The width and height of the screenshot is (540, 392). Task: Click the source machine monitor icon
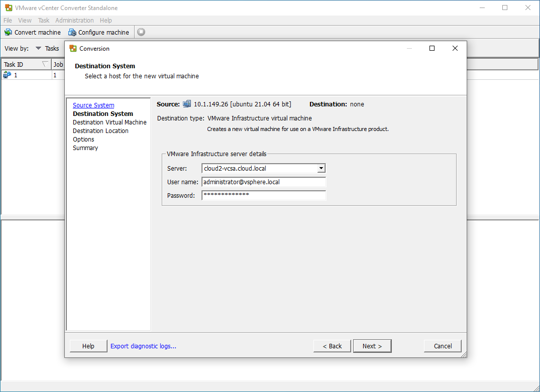tap(187, 104)
